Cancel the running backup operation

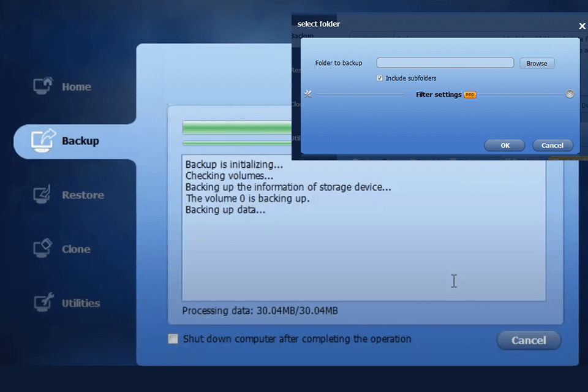click(x=528, y=341)
